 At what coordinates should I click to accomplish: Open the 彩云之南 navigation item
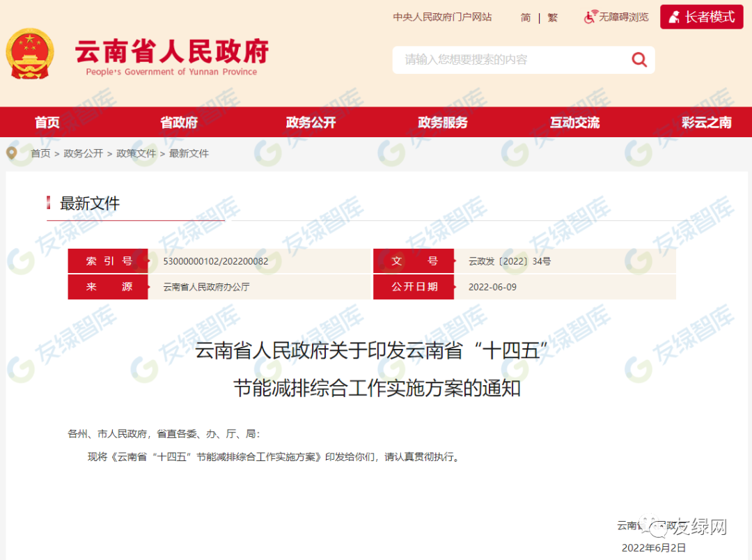click(706, 123)
